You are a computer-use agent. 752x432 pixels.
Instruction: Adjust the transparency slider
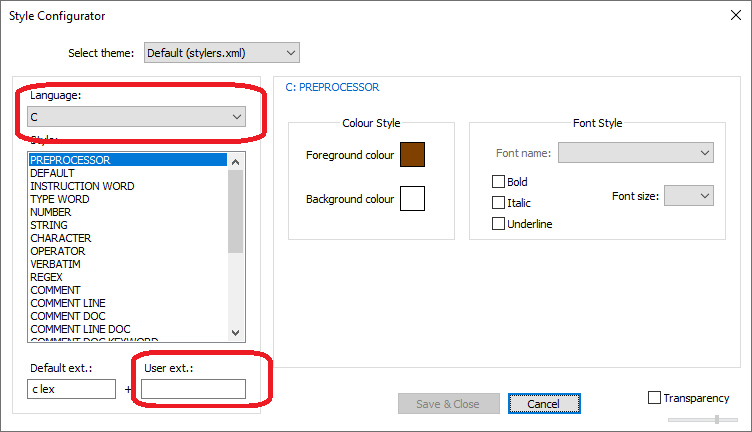[717, 419]
